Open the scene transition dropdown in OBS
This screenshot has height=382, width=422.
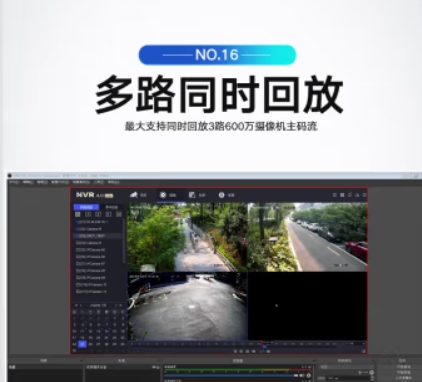click(x=346, y=367)
